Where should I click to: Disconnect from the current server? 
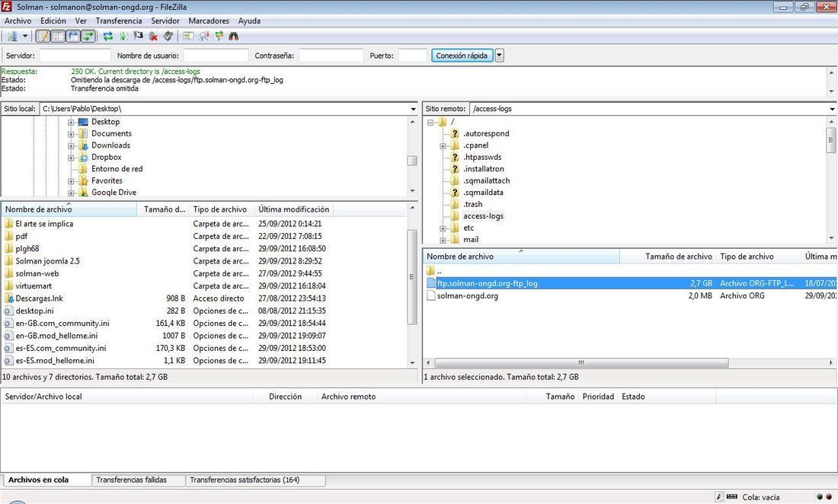[153, 37]
